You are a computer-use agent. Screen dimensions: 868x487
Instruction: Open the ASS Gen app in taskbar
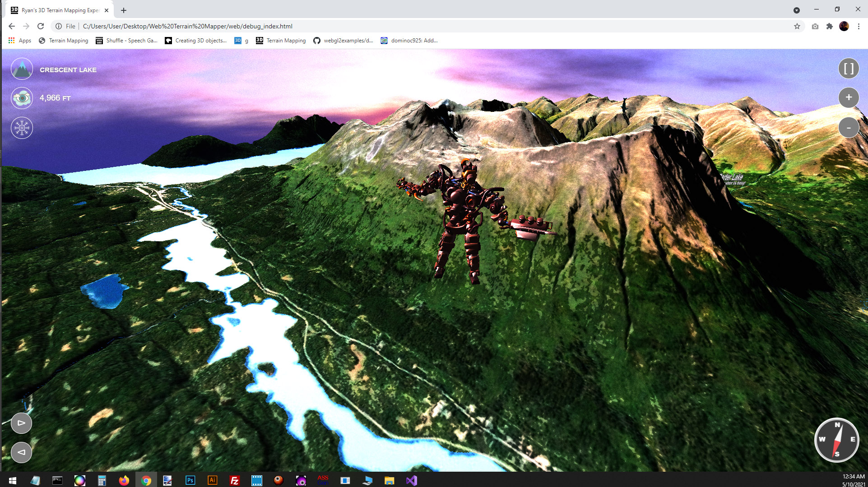[x=323, y=481]
